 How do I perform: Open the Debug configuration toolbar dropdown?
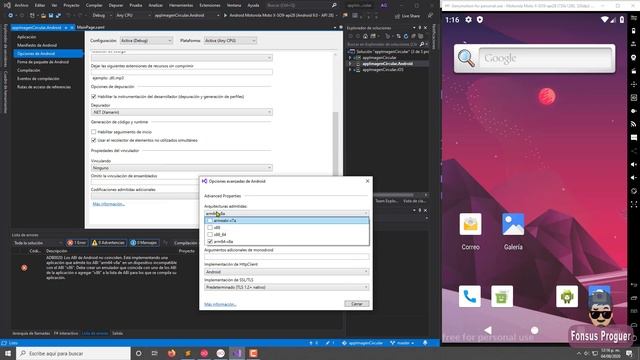101,15
